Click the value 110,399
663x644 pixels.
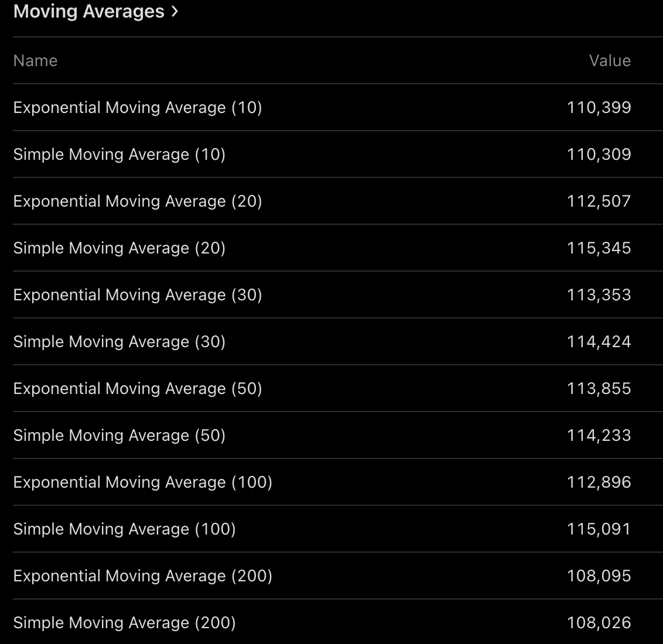[599, 108]
